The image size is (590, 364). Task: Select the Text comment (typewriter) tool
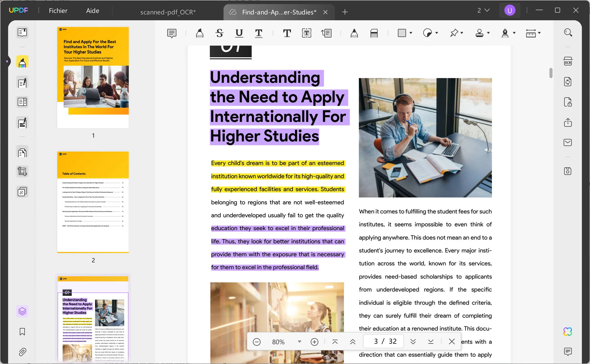(287, 33)
